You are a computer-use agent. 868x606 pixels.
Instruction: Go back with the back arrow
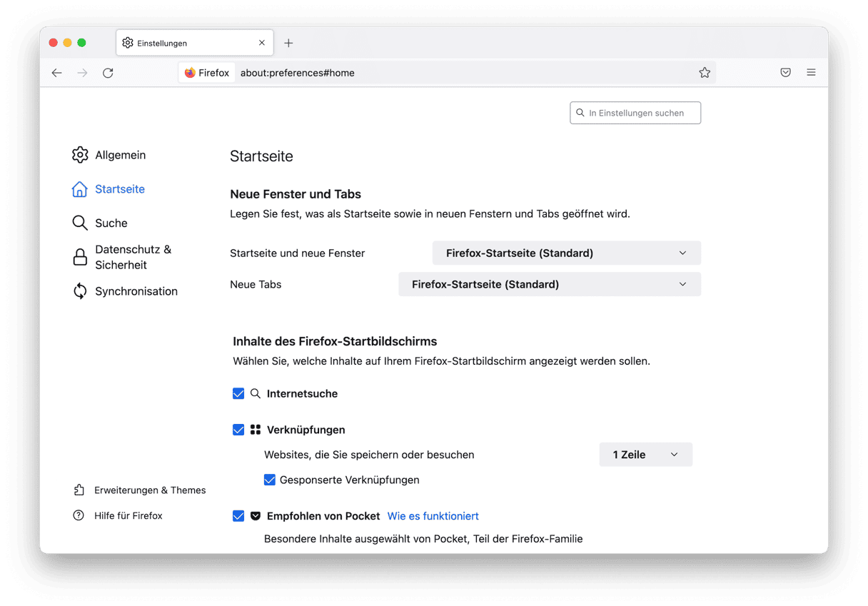pyautogui.click(x=57, y=73)
